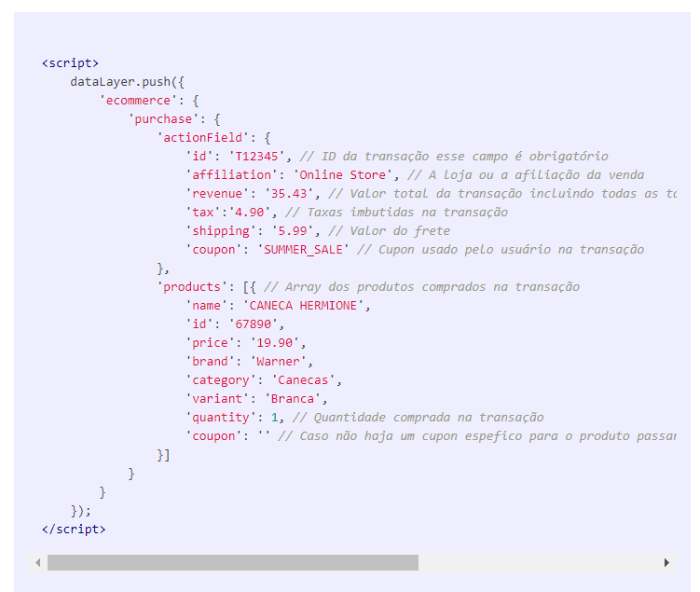The image size is (700, 592).
Task: Click the empty scrollbar track right of the thumb
Action: (x=539, y=563)
